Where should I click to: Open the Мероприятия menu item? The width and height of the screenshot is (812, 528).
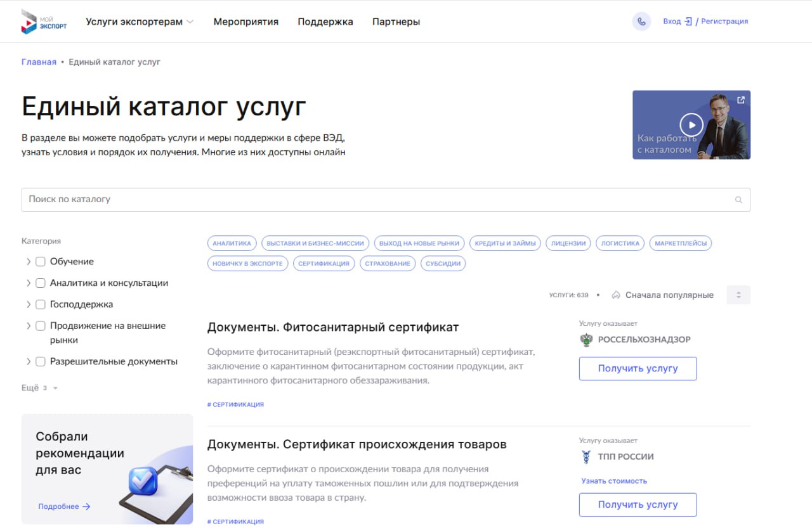[246, 22]
